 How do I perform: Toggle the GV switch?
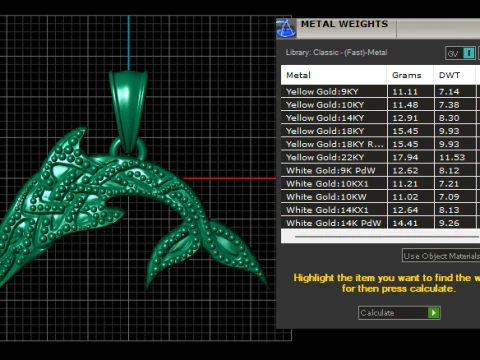[x=461, y=53]
